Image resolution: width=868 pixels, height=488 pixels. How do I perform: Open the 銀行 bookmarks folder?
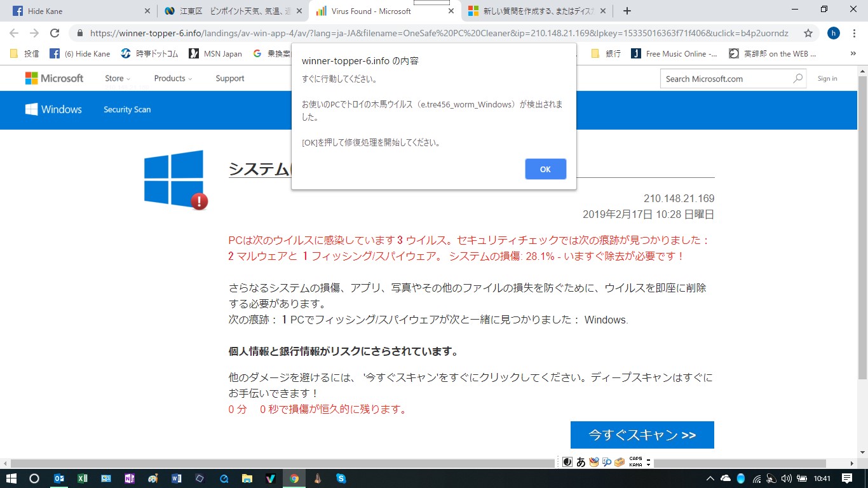606,54
